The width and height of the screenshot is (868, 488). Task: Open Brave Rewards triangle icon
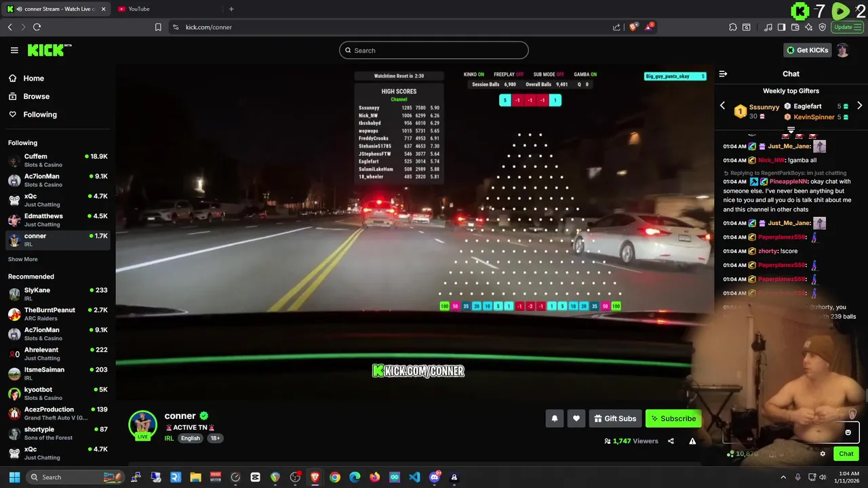click(x=650, y=27)
